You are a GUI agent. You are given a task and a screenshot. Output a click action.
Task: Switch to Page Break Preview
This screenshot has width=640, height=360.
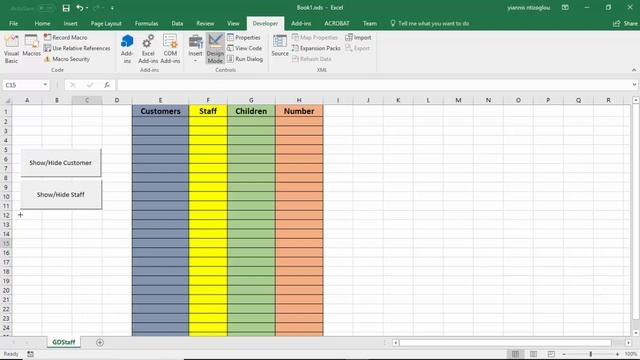(x=551, y=354)
